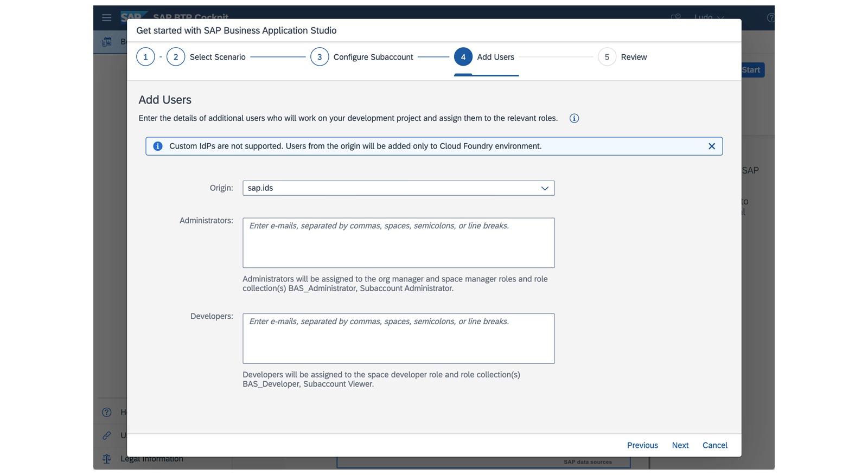Open the Ludo user menu in the cockpit header

[709, 17]
